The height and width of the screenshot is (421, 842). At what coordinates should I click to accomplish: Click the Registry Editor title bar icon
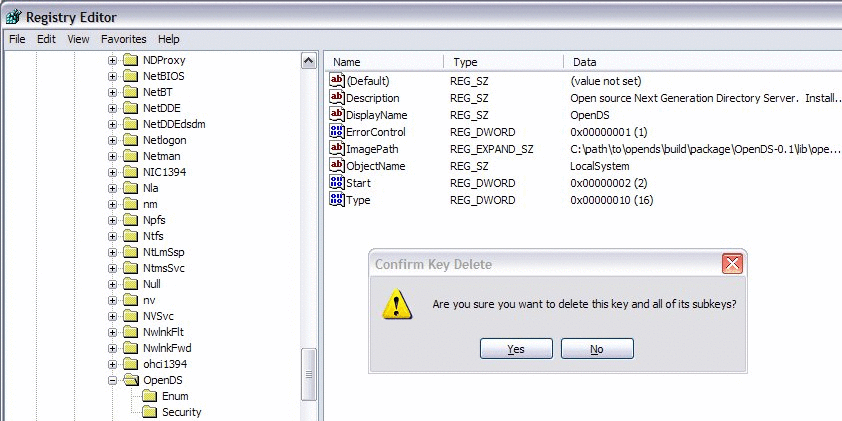13,17
